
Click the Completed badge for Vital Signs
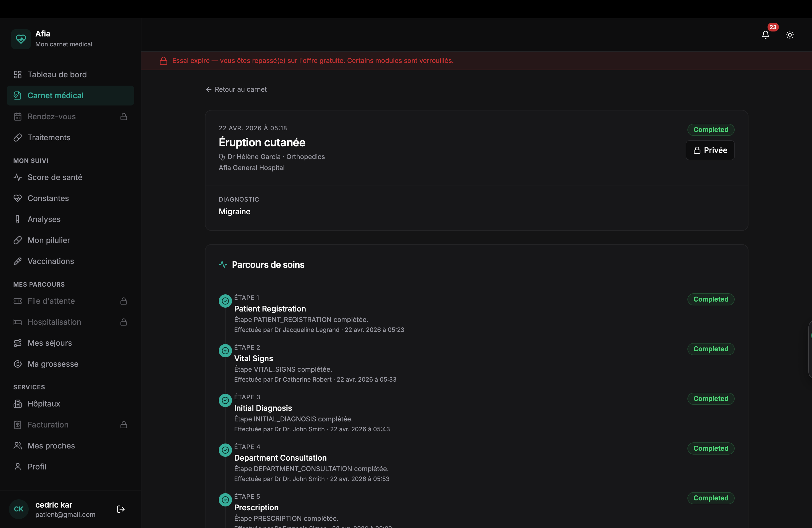click(x=711, y=349)
